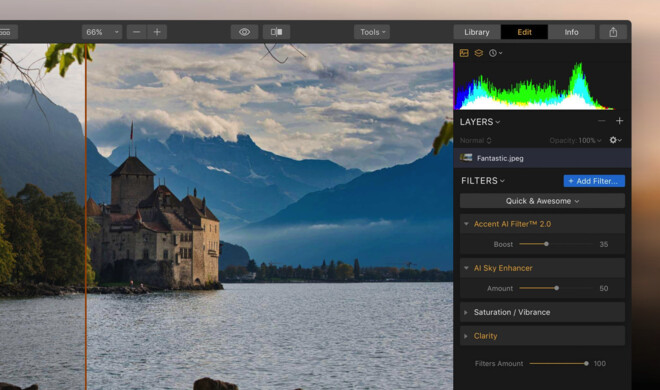Viewport: 660px width, 390px height.
Task: Open the layer settings gear menu
Action: tap(615, 140)
